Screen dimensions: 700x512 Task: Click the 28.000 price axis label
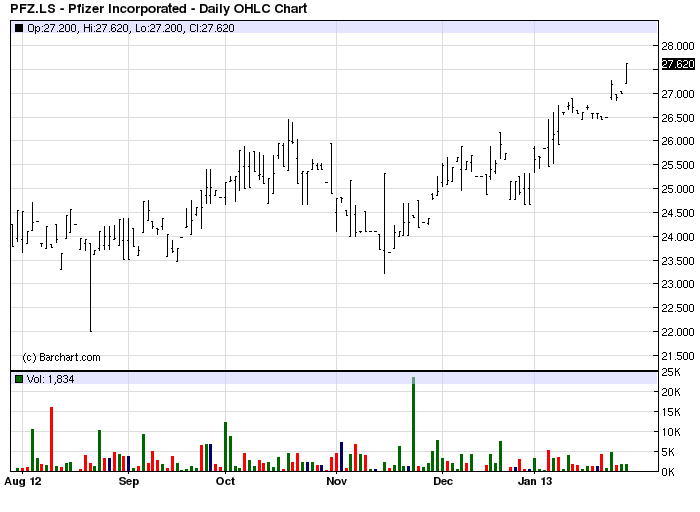tap(678, 46)
